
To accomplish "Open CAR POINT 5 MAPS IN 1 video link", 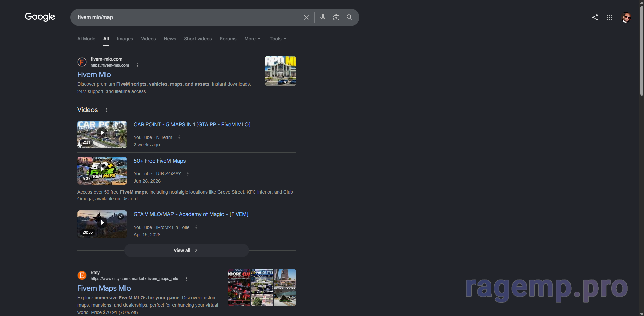I will point(192,124).
